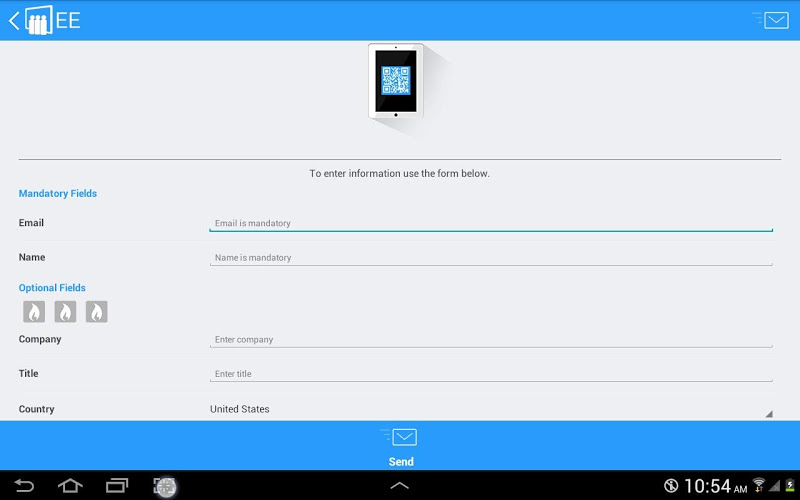The image size is (800, 500).
Task: Tap the 10:54 AM clock
Action: pos(715,486)
